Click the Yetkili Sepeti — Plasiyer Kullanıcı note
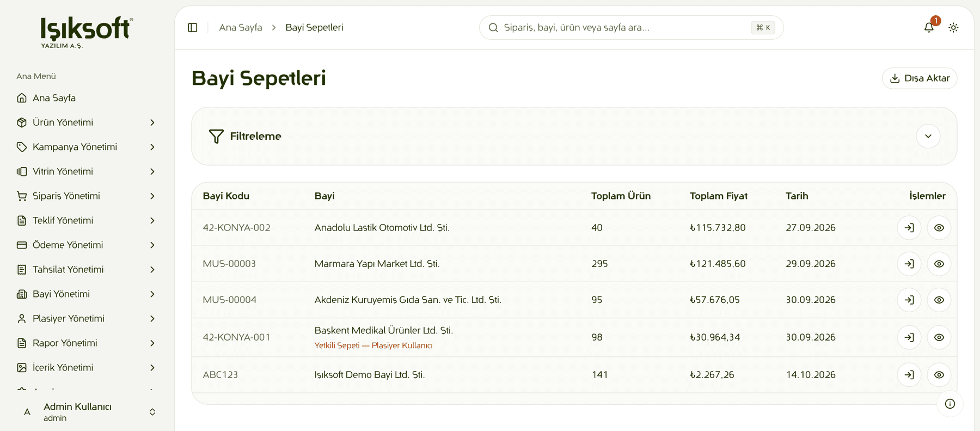This screenshot has width=980, height=431. [x=373, y=345]
